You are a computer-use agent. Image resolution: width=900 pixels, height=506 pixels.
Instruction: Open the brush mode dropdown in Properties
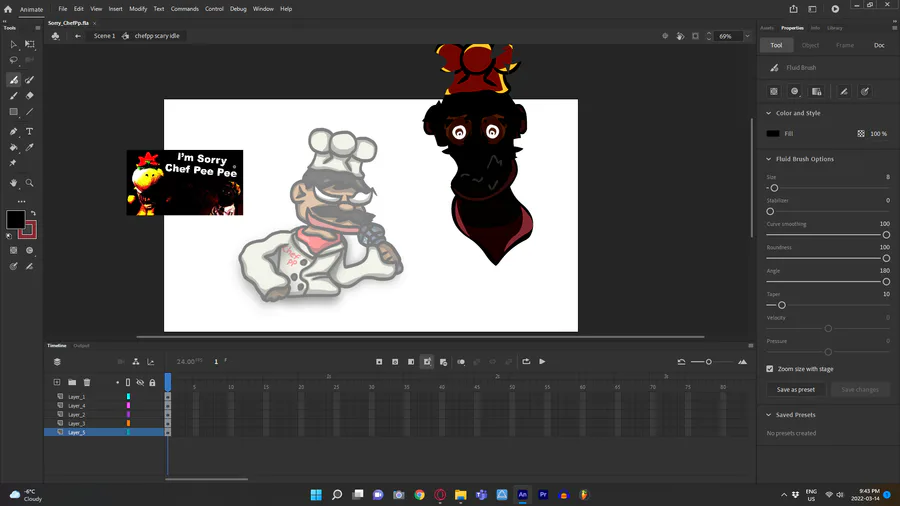(794, 91)
